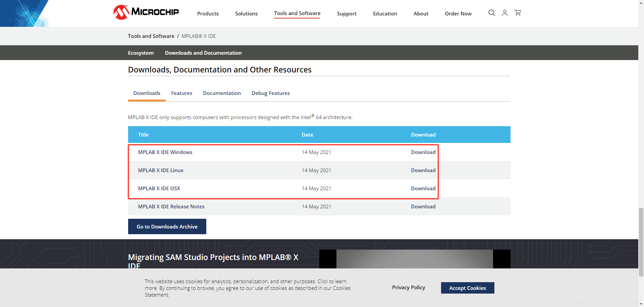The image size is (644, 307).
Task: Click the Date column header
Action: click(x=307, y=135)
